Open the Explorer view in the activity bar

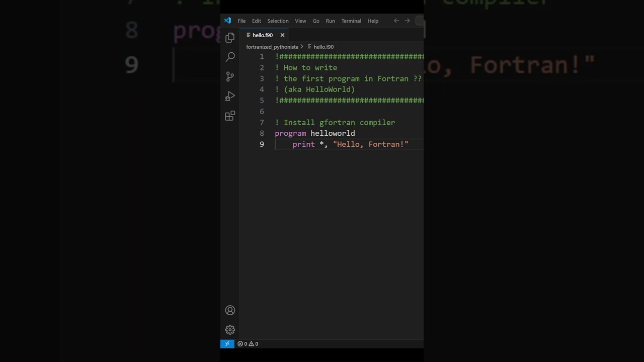(230, 38)
